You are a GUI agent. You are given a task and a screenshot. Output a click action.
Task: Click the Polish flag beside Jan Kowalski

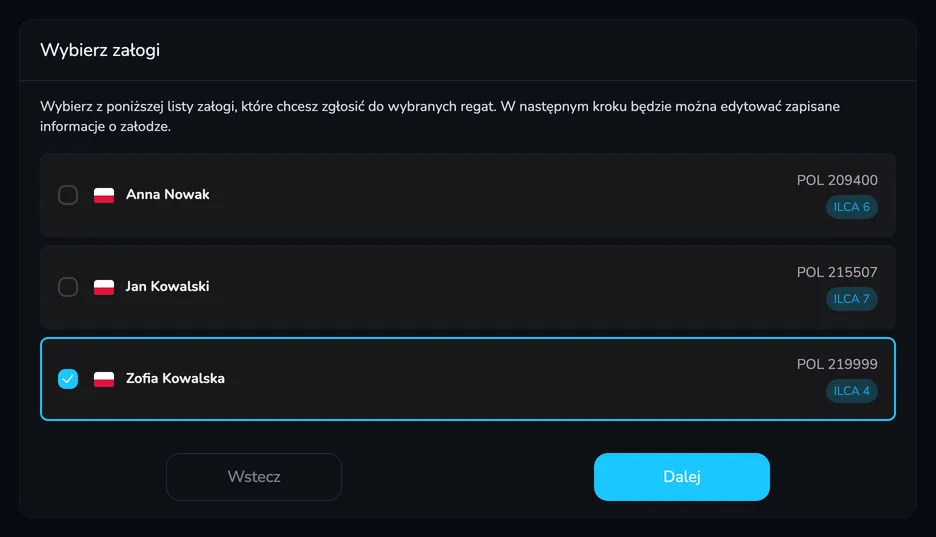104,287
